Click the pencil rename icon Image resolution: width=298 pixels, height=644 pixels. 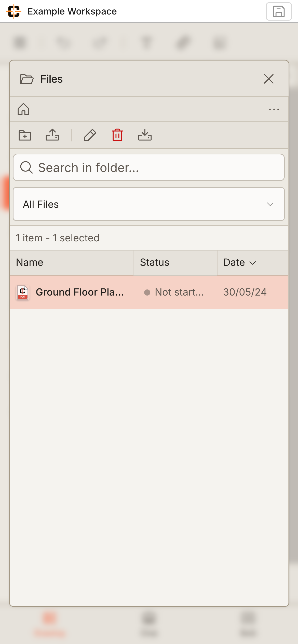point(90,135)
